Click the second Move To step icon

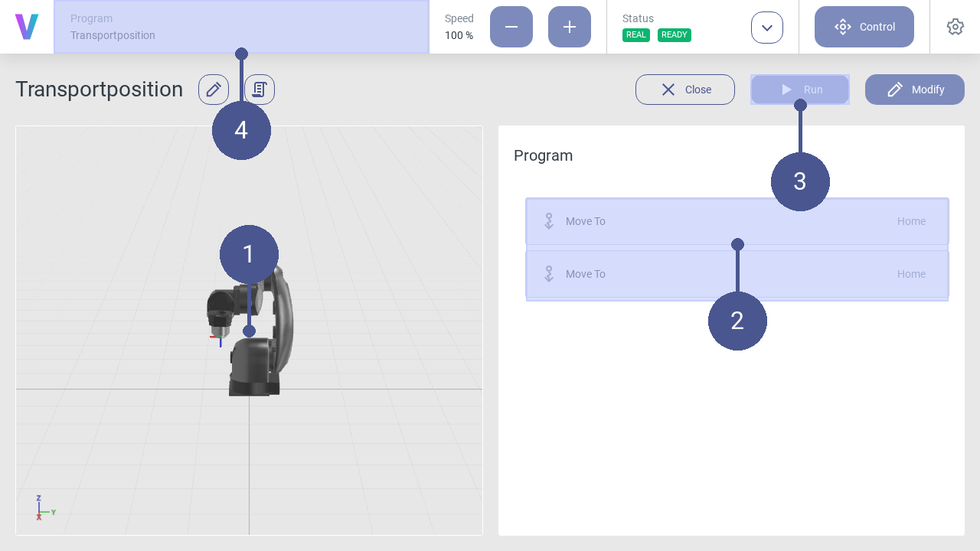[x=549, y=274]
